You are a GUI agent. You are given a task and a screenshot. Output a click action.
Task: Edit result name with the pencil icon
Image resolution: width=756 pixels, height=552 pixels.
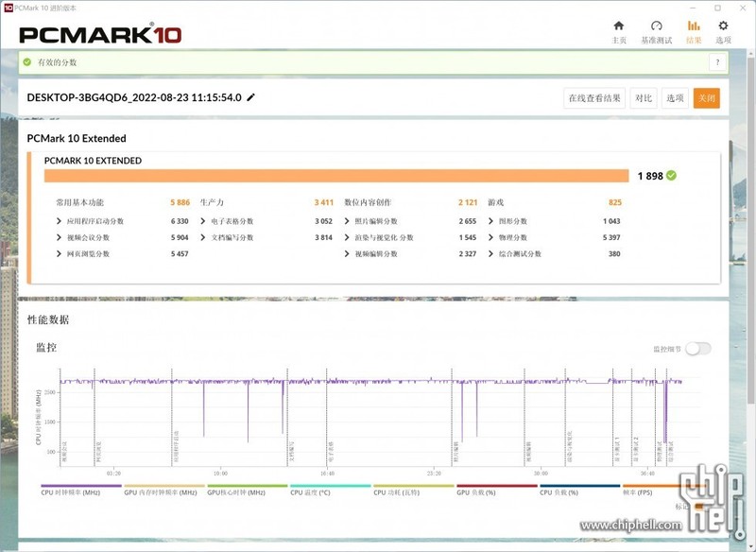pos(250,97)
